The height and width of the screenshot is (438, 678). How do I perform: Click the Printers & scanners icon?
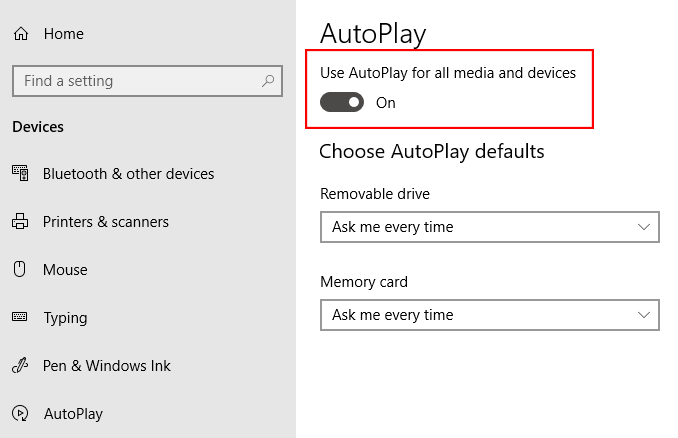coord(20,222)
